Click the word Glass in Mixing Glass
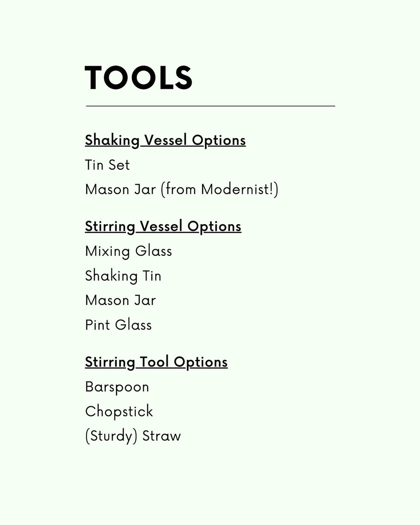Screen dimensions: 420x525 (153, 251)
